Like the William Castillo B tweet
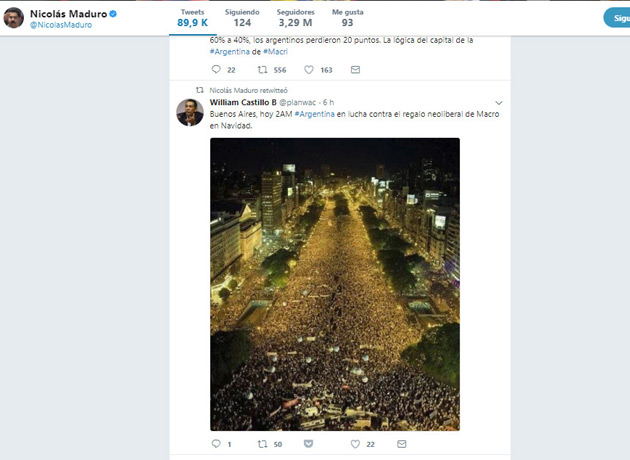 (355, 444)
